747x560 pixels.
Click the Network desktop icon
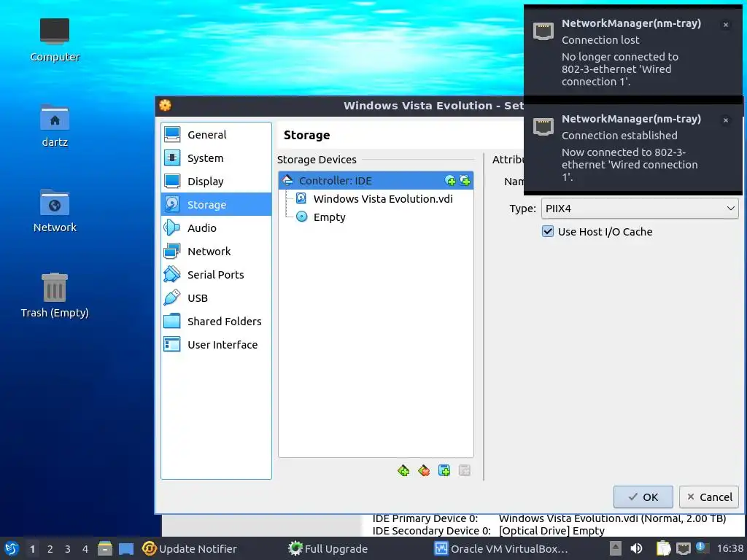(x=54, y=211)
